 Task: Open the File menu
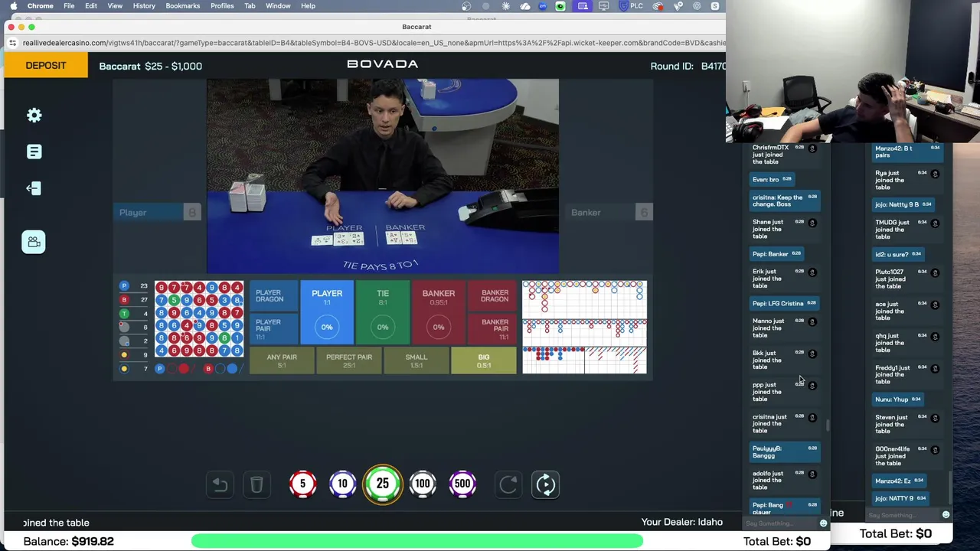[69, 5]
